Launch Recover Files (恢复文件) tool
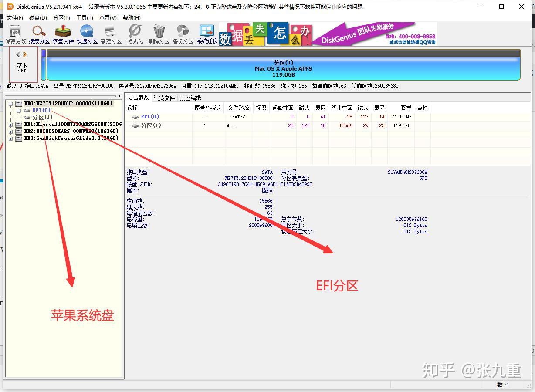This screenshot has height=392, width=535. click(63, 34)
